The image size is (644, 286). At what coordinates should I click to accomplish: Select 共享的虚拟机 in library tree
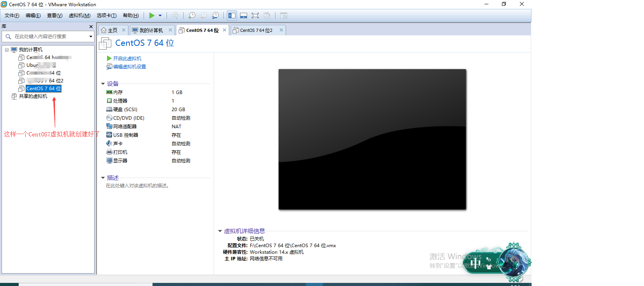pos(33,96)
